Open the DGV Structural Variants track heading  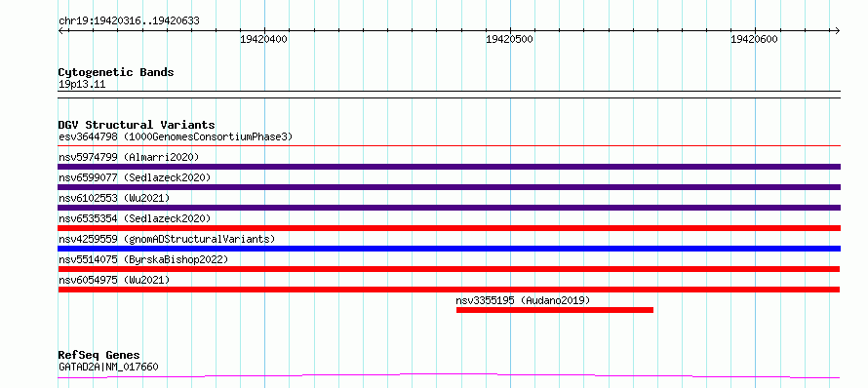pos(137,125)
